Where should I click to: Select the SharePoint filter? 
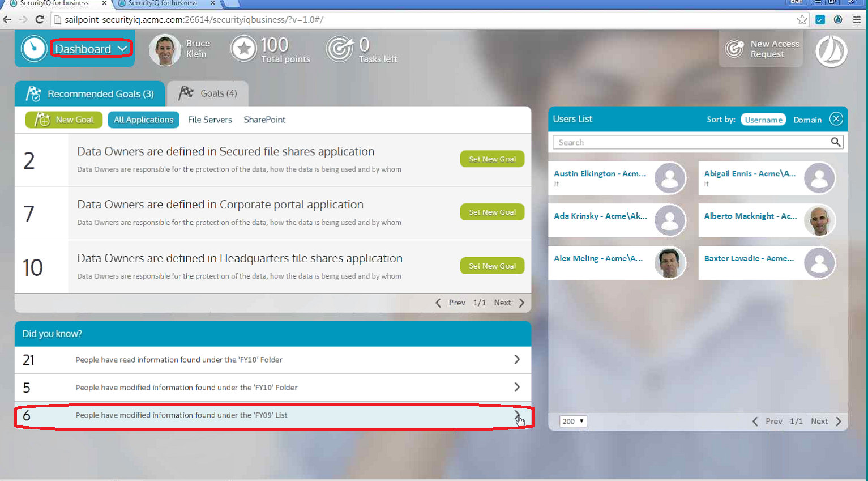[264, 120]
